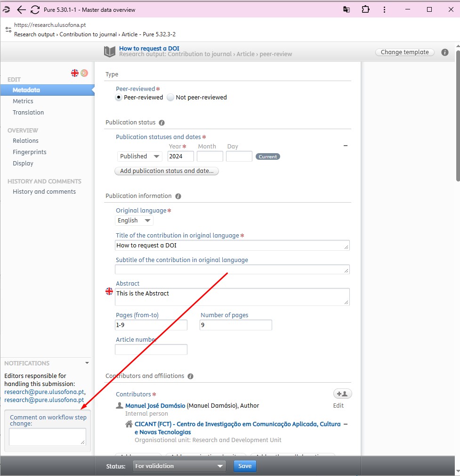Click the Save button

tap(245, 466)
